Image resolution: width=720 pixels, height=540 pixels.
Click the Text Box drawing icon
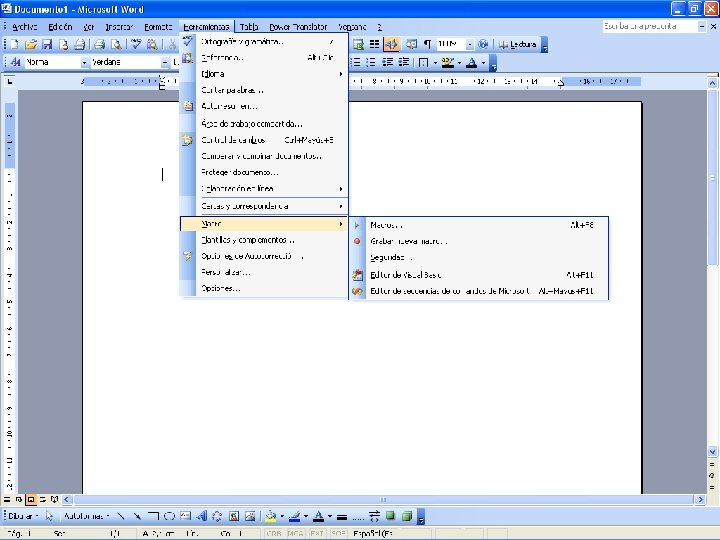click(x=186, y=516)
